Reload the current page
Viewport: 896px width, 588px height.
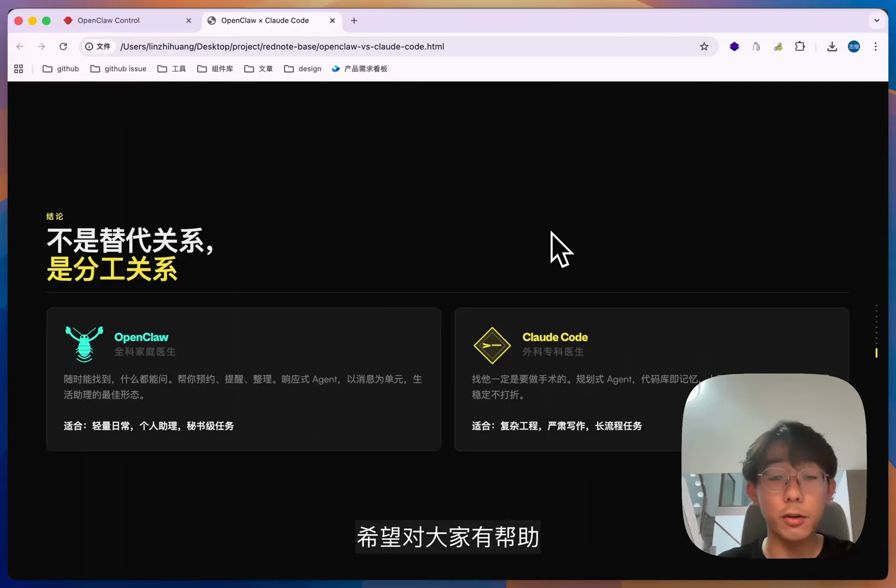click(63, 46)
